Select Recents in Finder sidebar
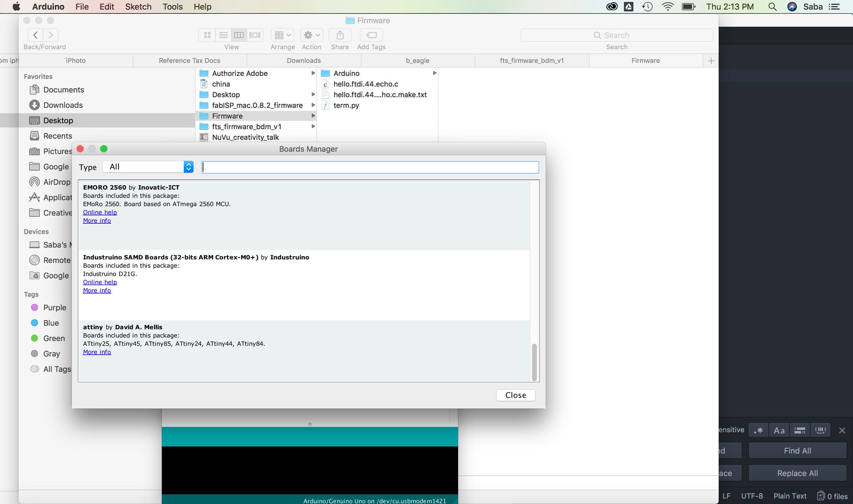This screenshot has height=504, width=853. pos(58,136)
